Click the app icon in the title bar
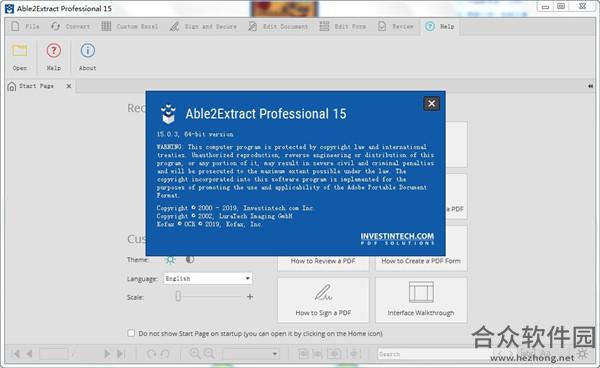Viewport: 600px width, 368px height. pyautogui.click(x=10, y=8)
